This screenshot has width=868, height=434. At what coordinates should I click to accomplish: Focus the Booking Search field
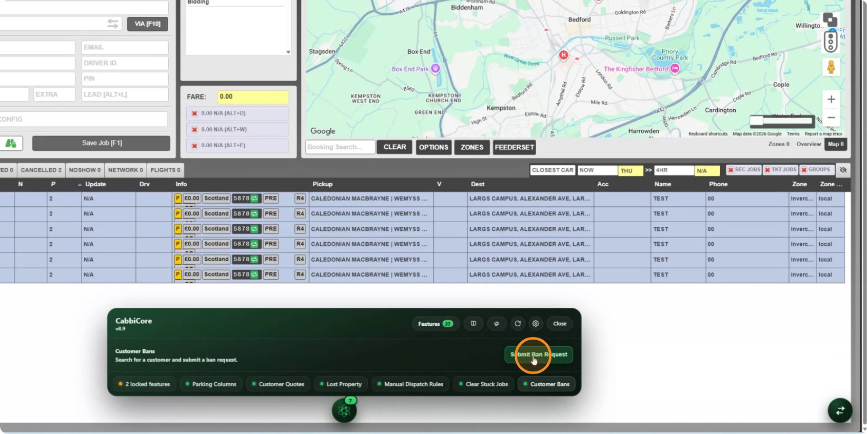click(x=340, y=147)
